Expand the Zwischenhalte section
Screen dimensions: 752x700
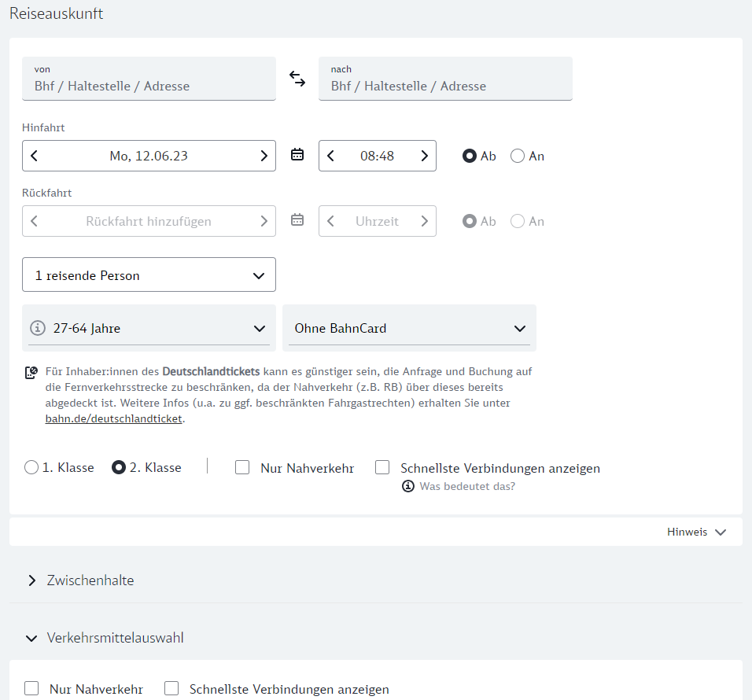click(x=81, y=580)
